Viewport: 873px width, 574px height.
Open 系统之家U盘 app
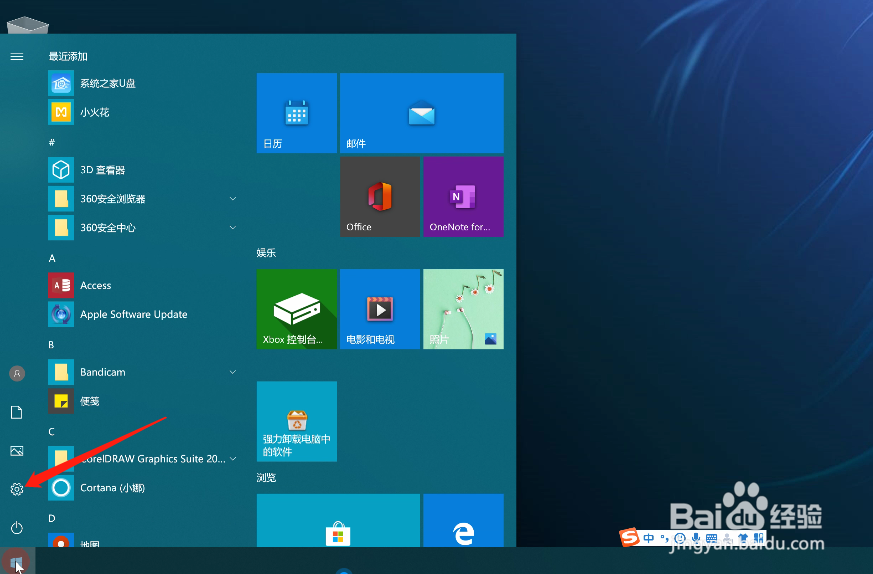pyautogui.click(x=143, y=84)
